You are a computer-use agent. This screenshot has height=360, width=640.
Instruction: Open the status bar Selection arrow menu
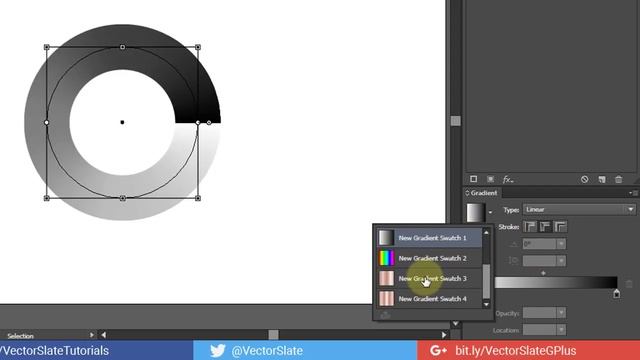pos(91,335)
